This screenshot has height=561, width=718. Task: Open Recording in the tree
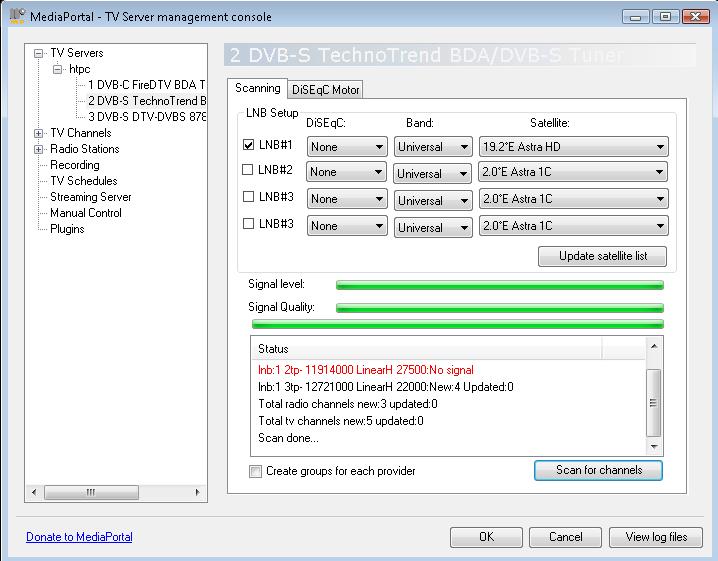(x=75, y=165)
